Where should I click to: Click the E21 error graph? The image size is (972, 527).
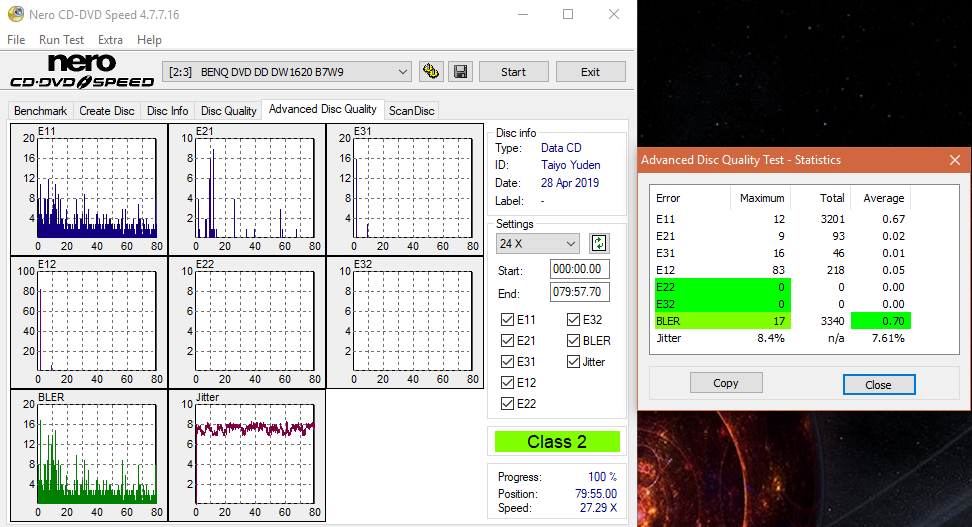[x=247, y=189]
